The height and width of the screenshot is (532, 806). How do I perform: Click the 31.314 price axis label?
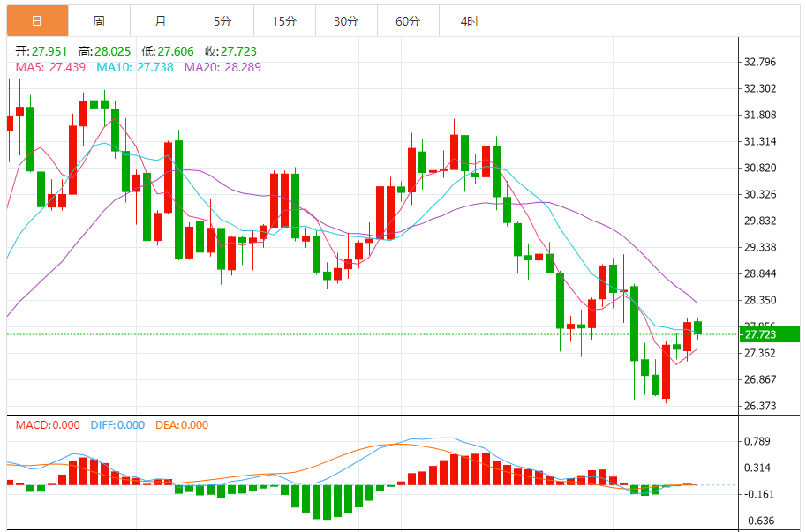760,141
